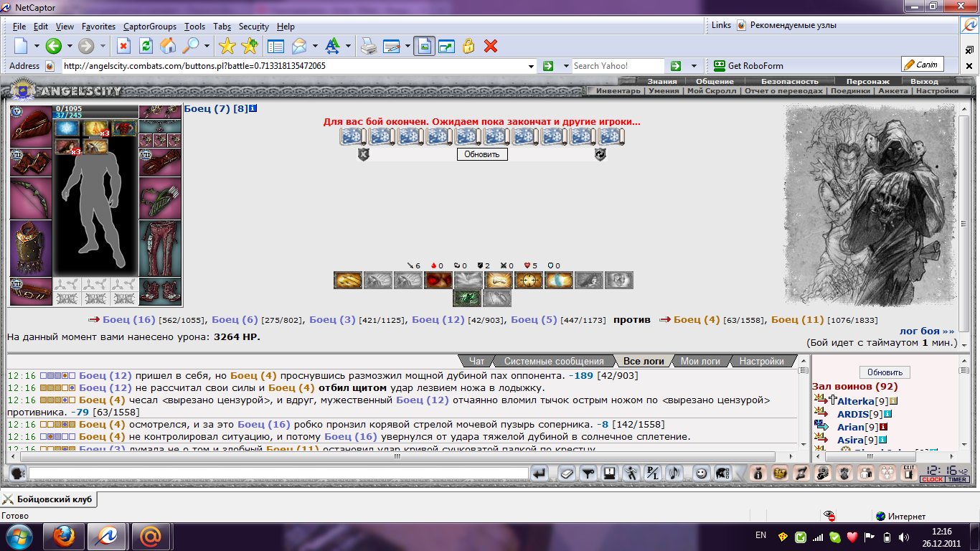
Task: Click the blue snowflake effect in character panel
Action: pyautogui.click(x=67, y=129)
